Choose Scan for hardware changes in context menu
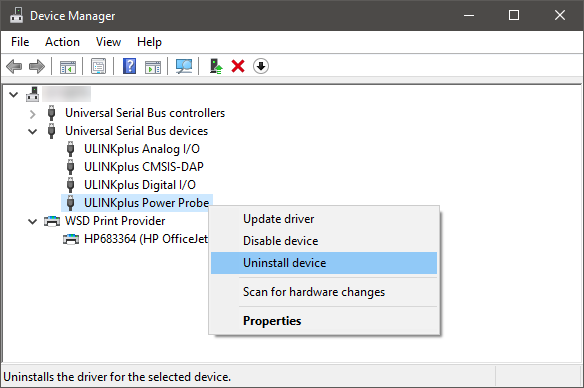Image resolution: width=584 pixels, height=388 pixels. pos(324,292)
